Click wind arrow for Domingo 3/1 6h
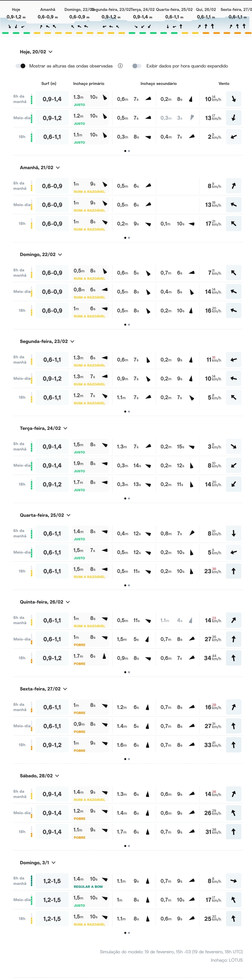 click(x=233, y=881)
